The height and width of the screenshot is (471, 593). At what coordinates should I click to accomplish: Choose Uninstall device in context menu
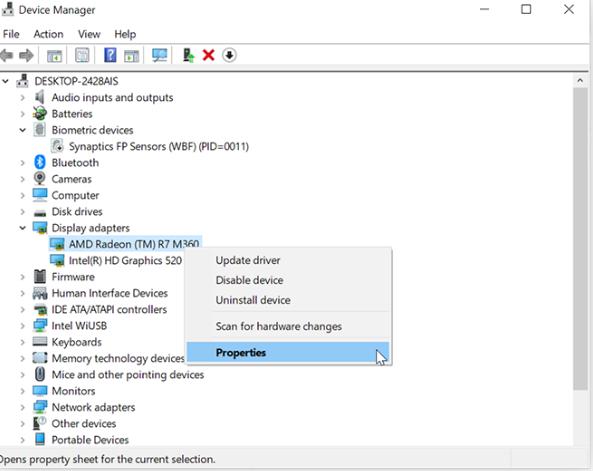pyautogui.click(x=288, y=300)
